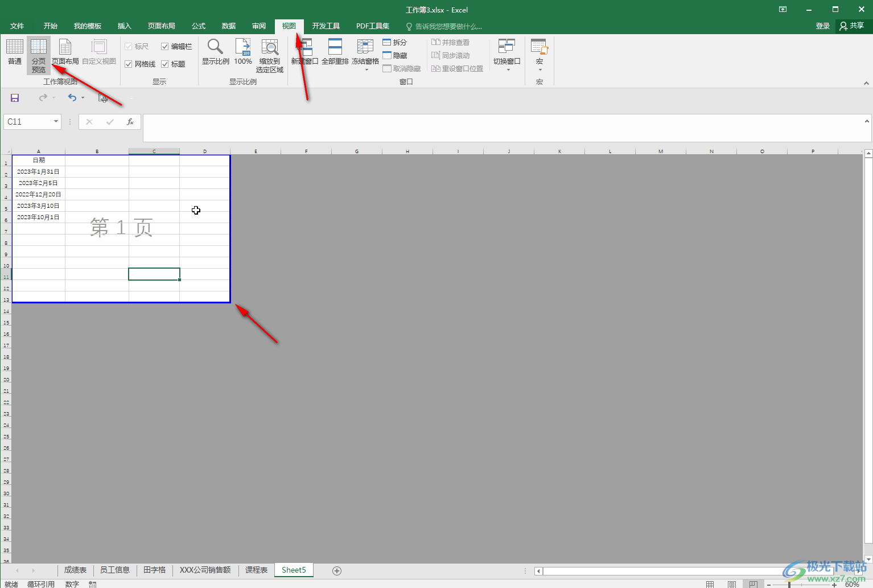
Task: Open a 新建窗口 new window
Action: click(x=305, y=52)
